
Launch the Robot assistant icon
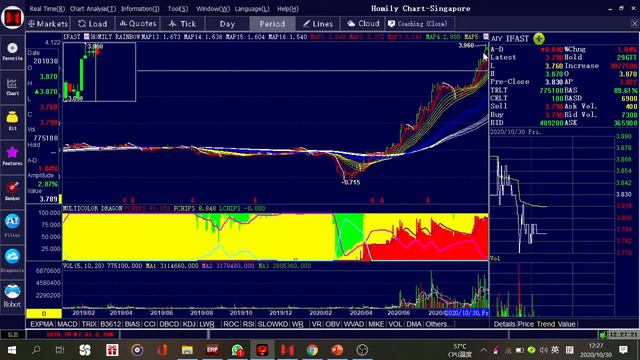coord(12,296)
